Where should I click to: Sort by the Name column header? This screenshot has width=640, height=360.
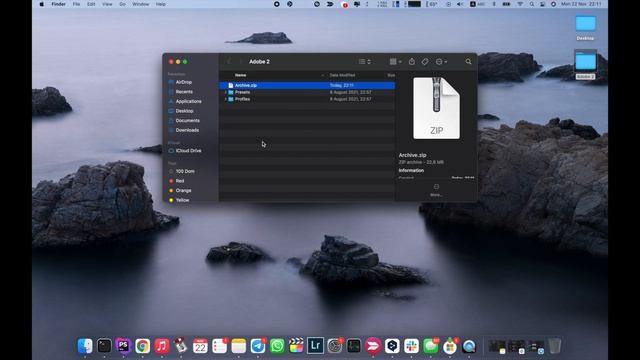pyautogui.click(x=240, y=75)
